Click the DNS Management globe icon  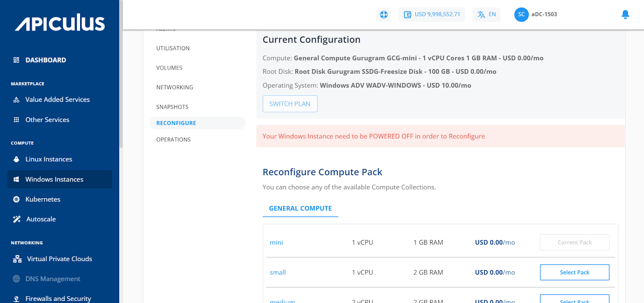pos(16,279)
